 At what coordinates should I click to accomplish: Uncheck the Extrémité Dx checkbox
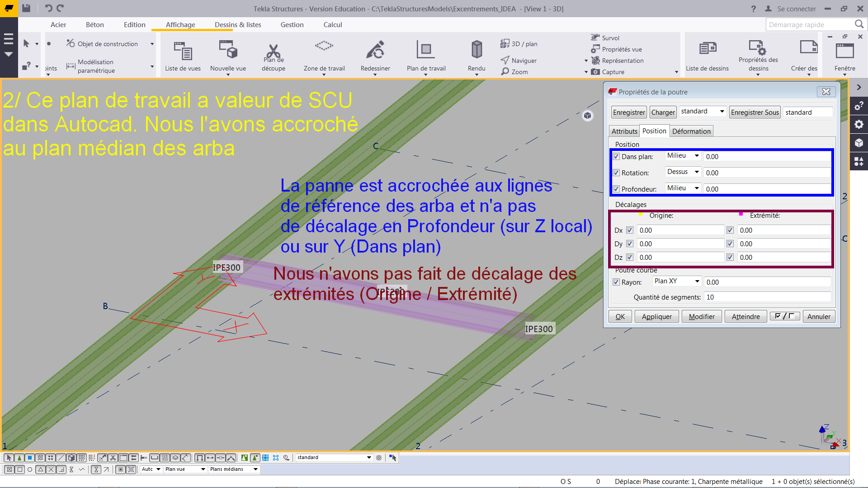(730, 230)
